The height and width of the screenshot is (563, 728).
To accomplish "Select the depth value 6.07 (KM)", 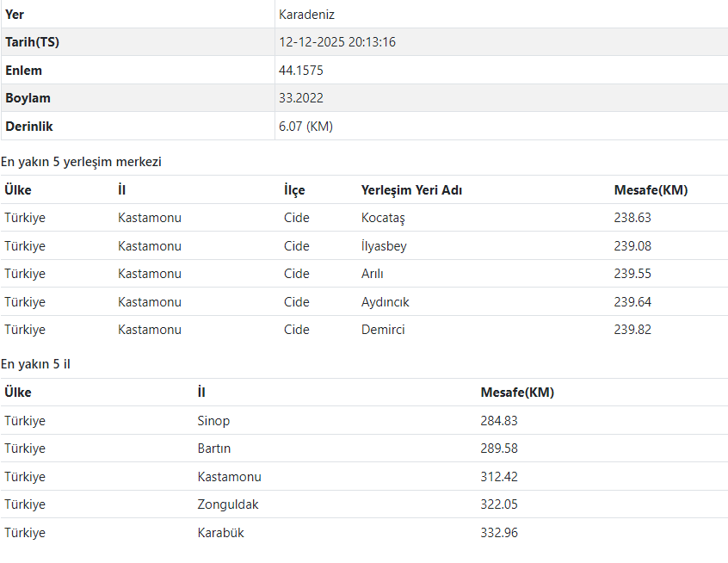I will (305, 127).
